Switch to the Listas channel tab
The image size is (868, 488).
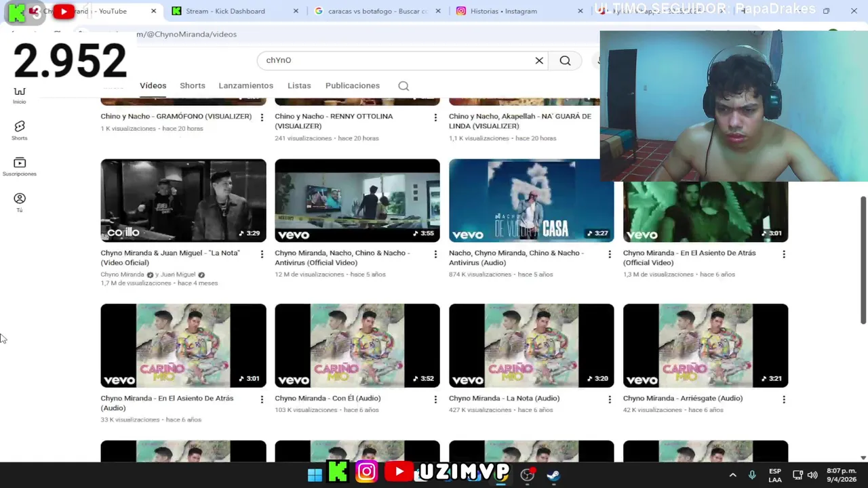(x=299, y=86)
